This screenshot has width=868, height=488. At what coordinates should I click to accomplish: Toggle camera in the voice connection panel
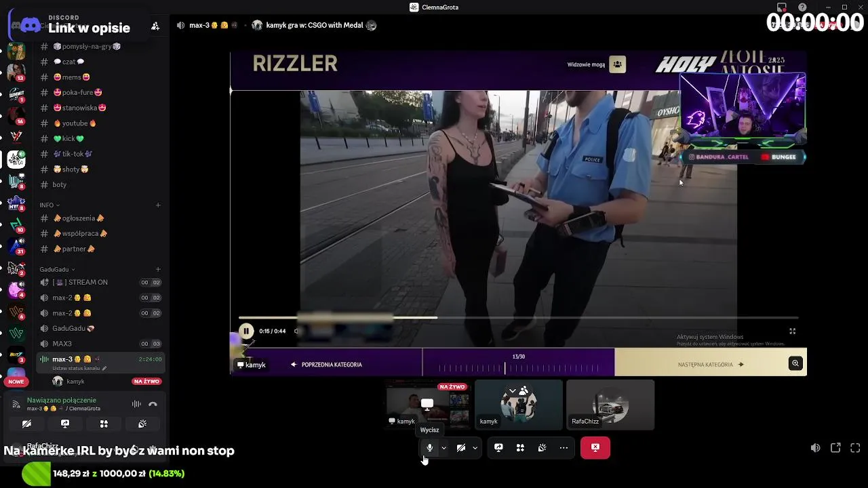26,424
